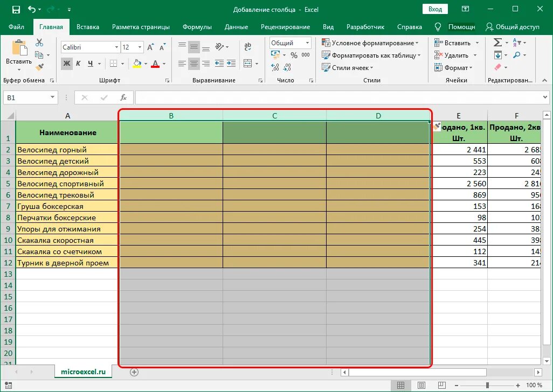Click the Borders icon
Viewport: 553px width, 392px height.
click(113, 64)
